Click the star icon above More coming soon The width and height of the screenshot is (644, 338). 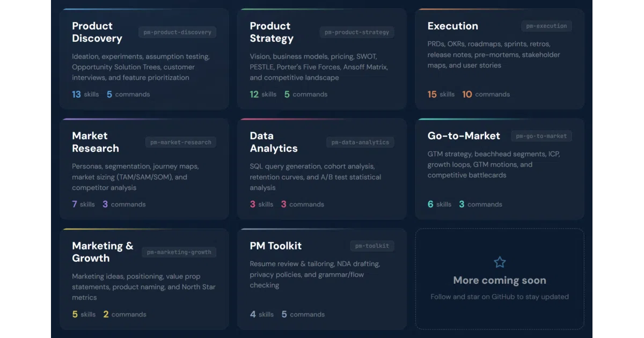tap(500, 262)
